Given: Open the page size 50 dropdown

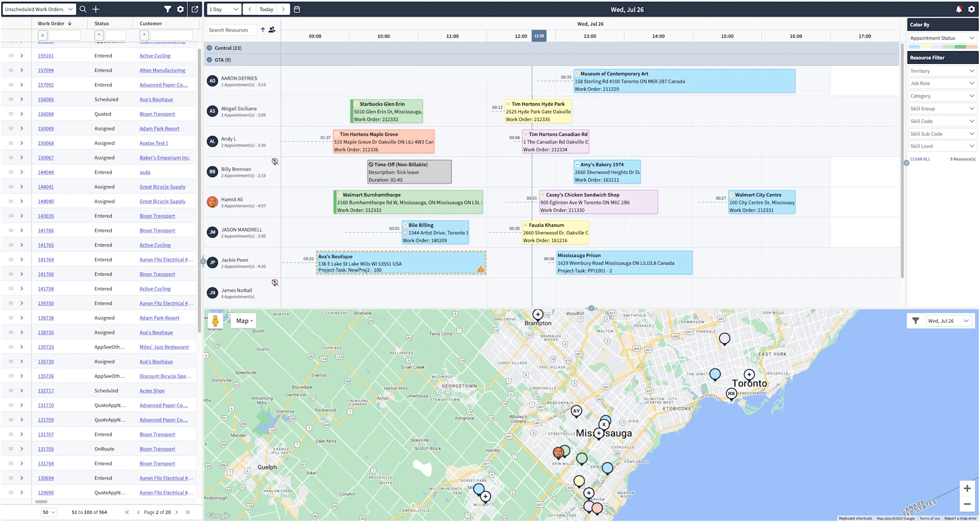Looking at the screenshot, I should (49, 512).
